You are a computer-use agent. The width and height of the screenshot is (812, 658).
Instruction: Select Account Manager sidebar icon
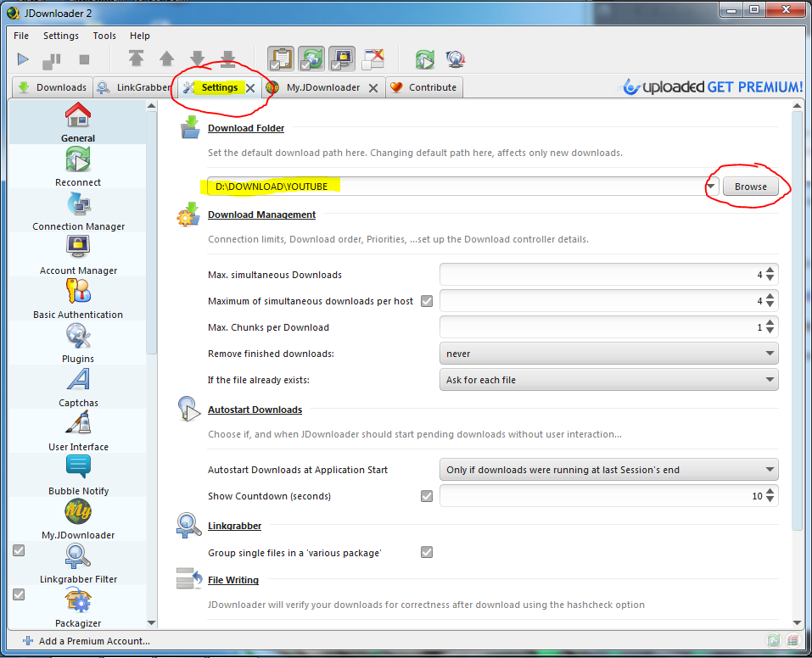78,254
